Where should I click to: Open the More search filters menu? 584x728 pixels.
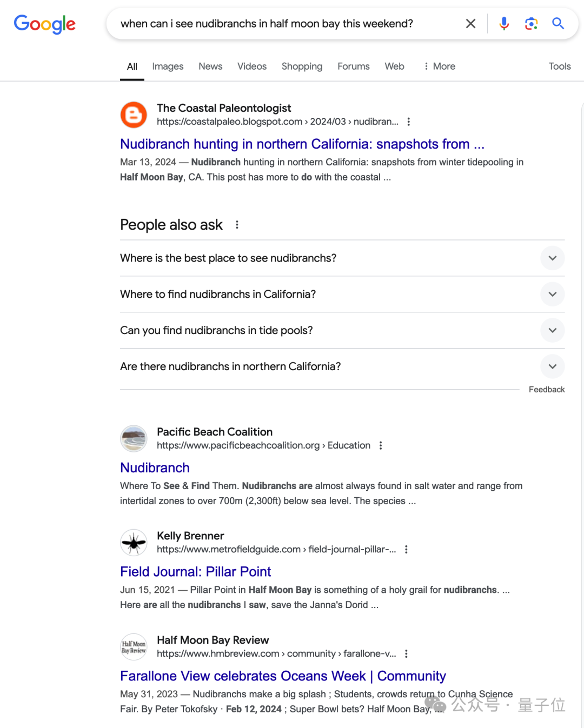(x=439, y=66)
